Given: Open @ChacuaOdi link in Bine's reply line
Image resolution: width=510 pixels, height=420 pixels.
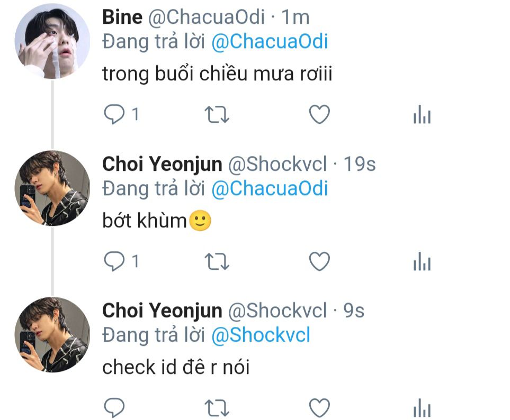Looking at the screenshot, I should pos(270,42).
